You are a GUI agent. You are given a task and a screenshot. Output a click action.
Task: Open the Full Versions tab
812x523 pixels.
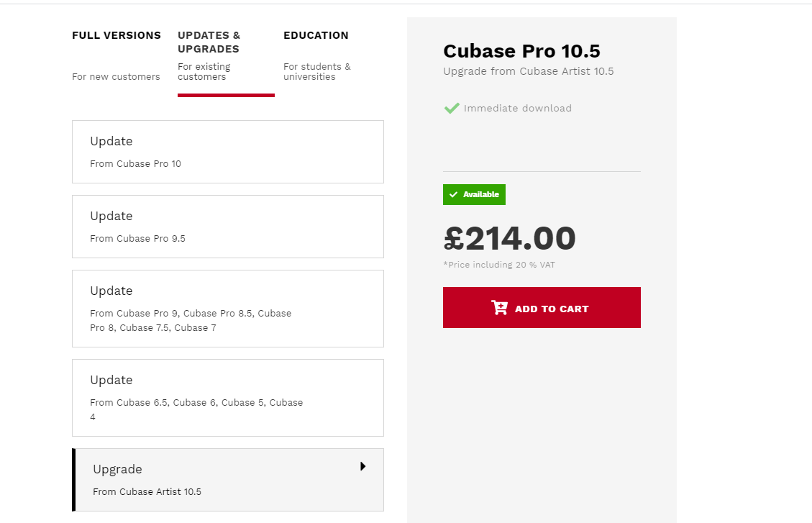pyautogui.click(x=117, y=35)
